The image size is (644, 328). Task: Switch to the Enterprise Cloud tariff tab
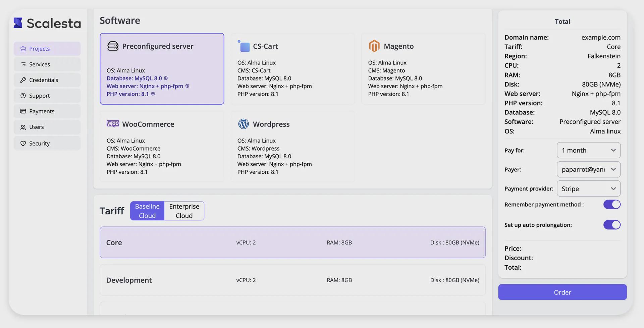(x=184, y=211)
